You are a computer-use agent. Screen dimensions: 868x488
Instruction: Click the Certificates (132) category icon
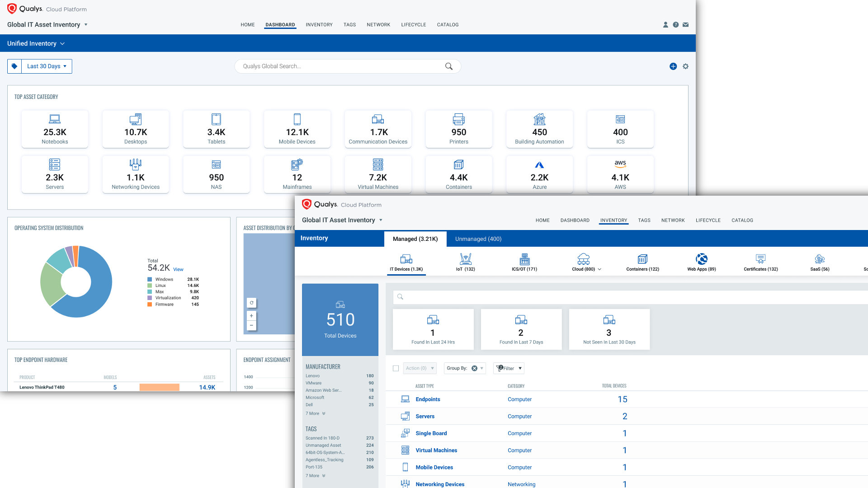760,259
